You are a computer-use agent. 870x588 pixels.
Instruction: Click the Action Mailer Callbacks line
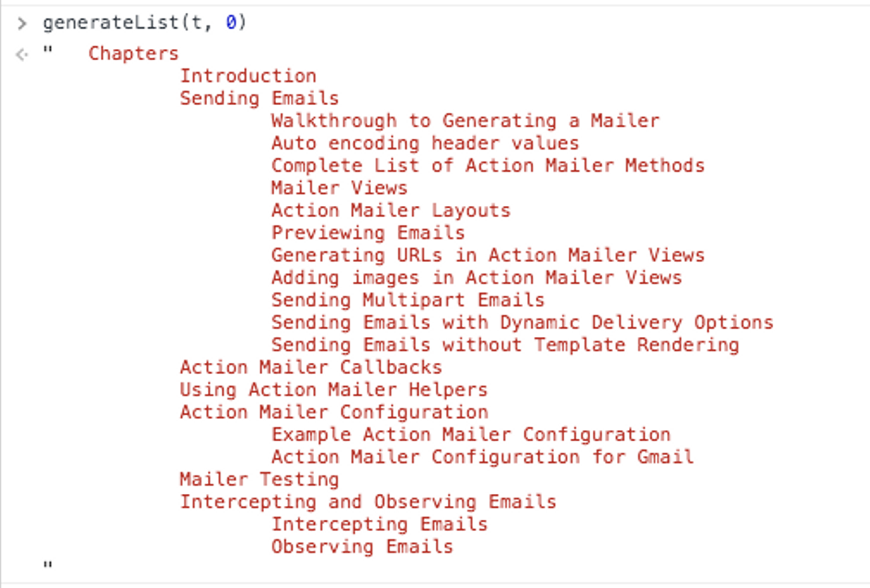(311, 367)
